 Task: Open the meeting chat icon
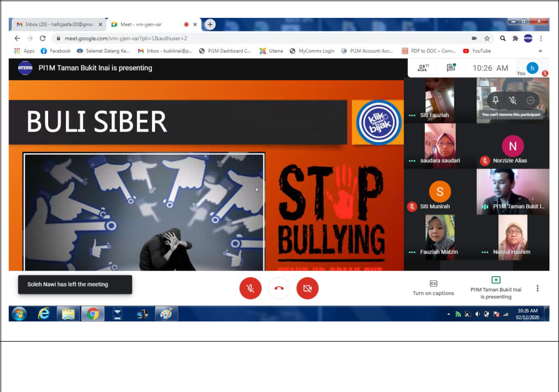tap(451, 68)
